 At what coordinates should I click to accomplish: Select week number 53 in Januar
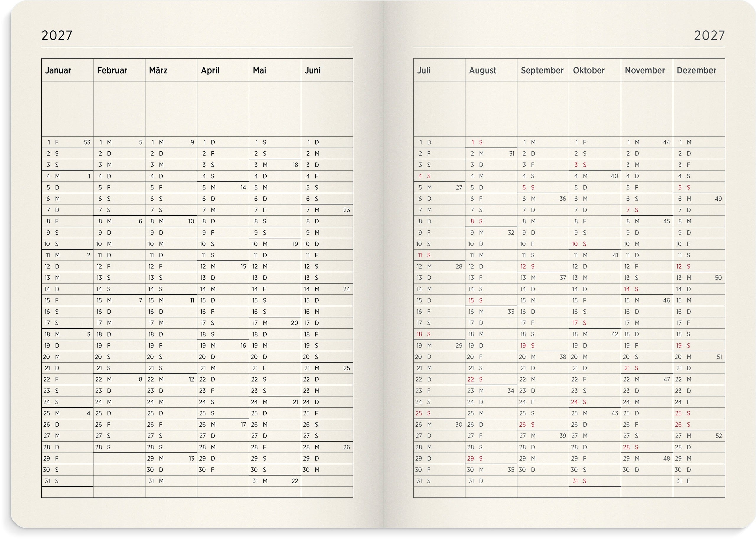pyautogui.click(x=87, y=142)
